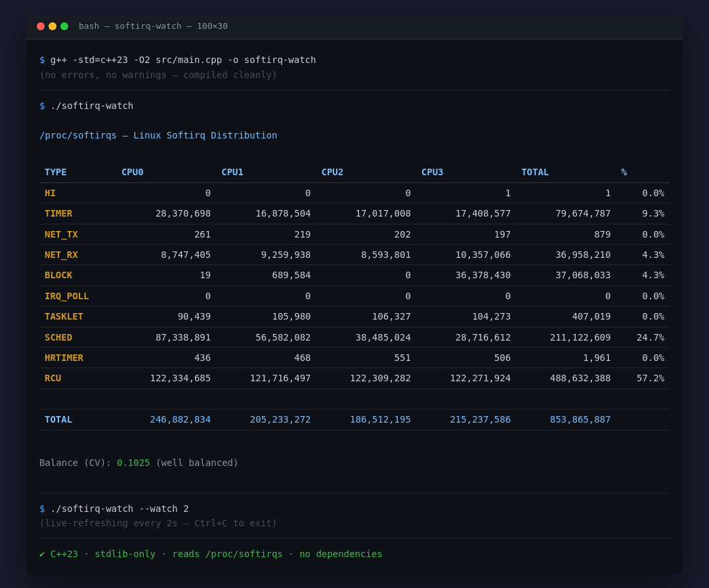Click TIMER CPU3 value 17,408,577

[483, 213]
